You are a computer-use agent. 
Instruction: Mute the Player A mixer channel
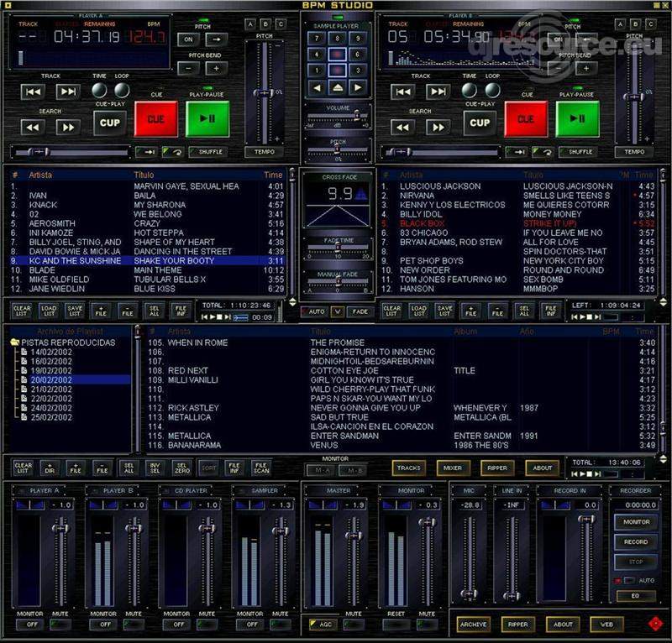[60, 625]
